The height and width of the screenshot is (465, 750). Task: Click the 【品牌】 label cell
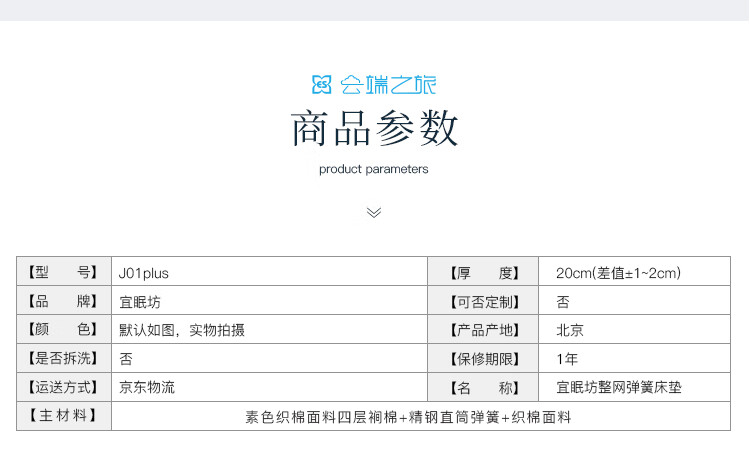(x=63, y=301)
